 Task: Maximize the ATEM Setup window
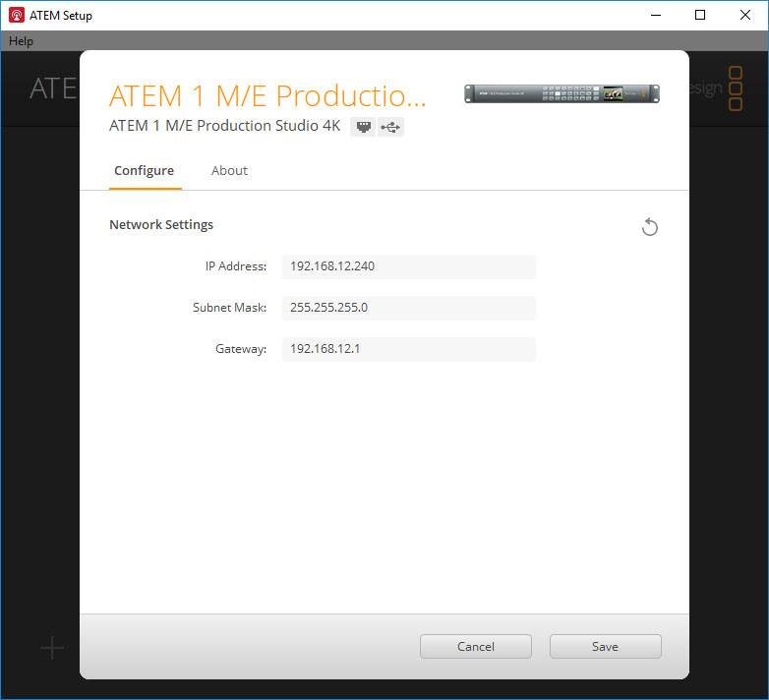pos(700,15)
